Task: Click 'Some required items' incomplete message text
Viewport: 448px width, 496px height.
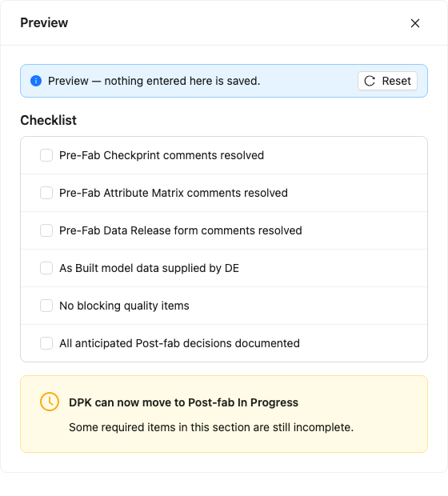Action: [x=211, y=427]
